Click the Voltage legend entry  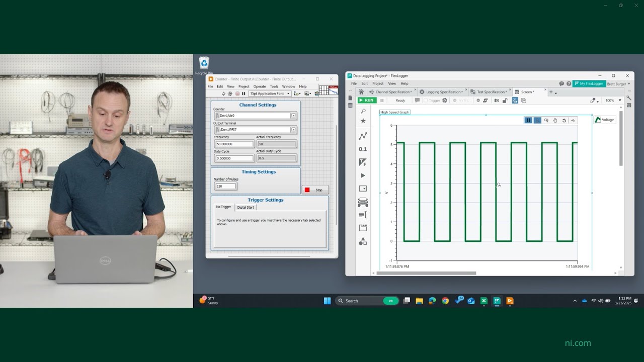click(x=605, y=120)
